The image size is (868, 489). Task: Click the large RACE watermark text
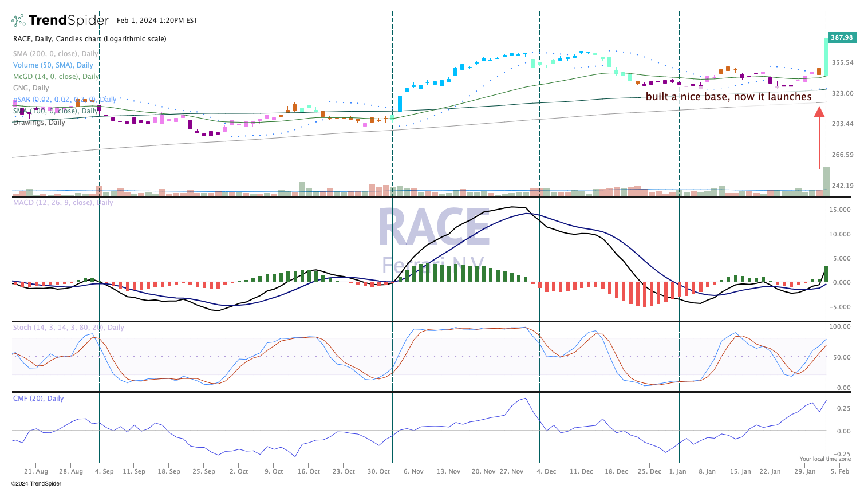click(x=433, y=228)
